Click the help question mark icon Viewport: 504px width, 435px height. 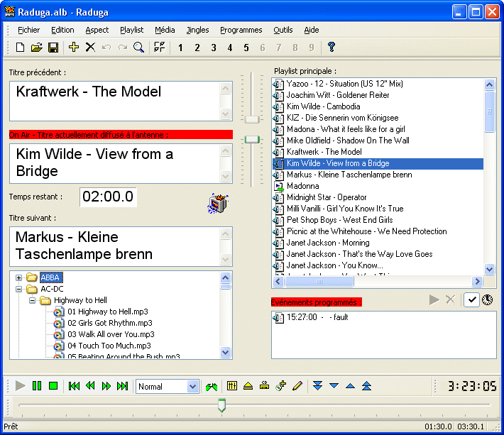pos(331,48)
